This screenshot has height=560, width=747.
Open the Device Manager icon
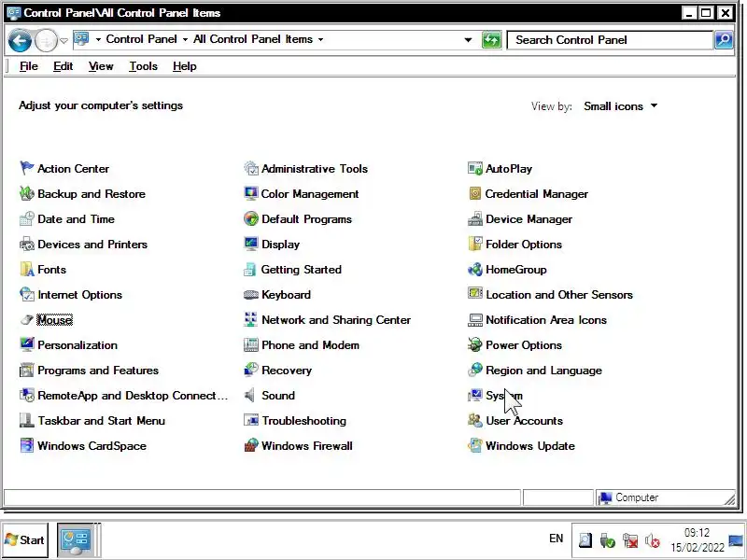(475, 218)
